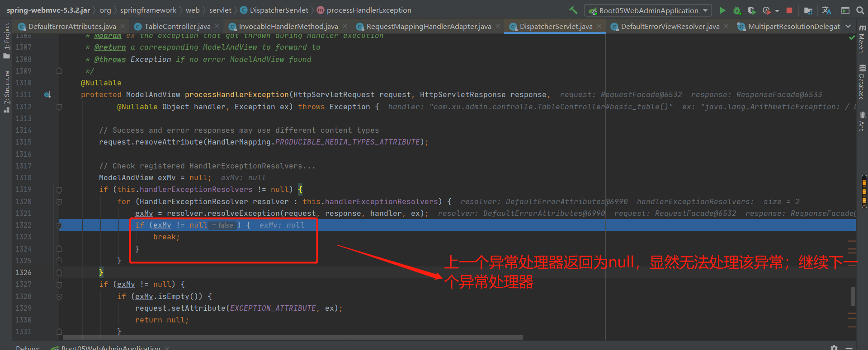Close the DefaultErrorViewResolver.java tab
The width and height of the screenshot is (868, 350).
[726, 26]
